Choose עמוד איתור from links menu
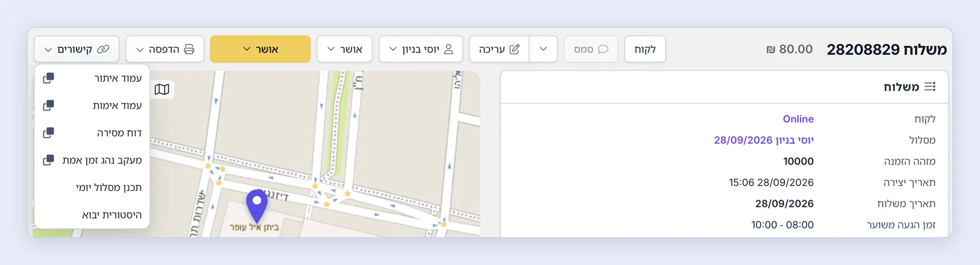980x265 pixels. (92, 78)
